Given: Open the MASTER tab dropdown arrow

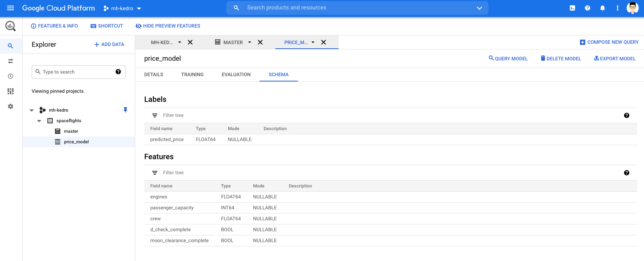Looking at the screenshot, I should [x=250, y=42].
